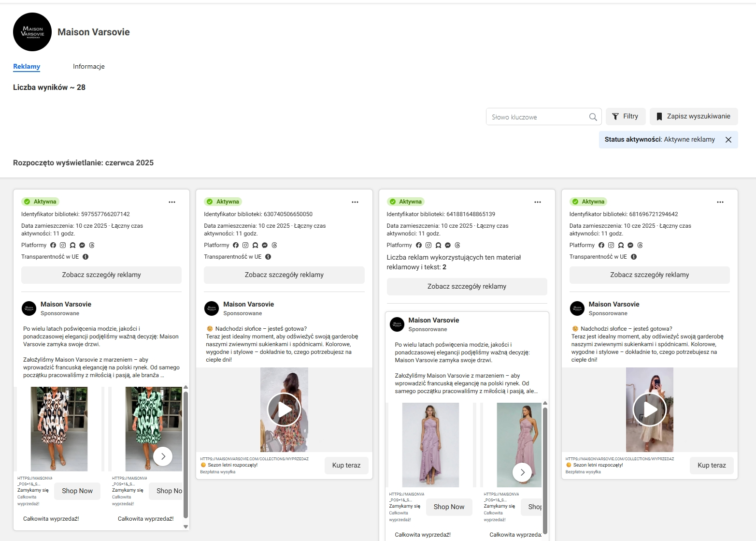This screenshot has height=541, width=756.
Task: Open options menu for ad 630740506650050
Action: 355,202
